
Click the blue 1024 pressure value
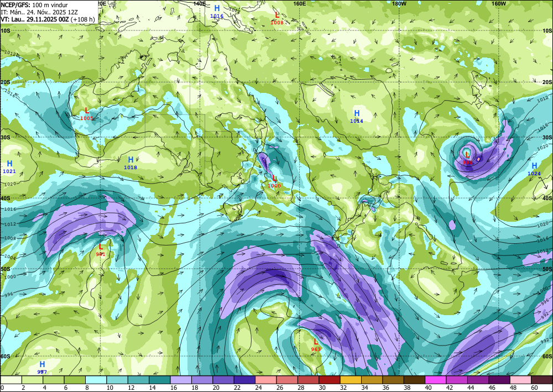[534, 174]
